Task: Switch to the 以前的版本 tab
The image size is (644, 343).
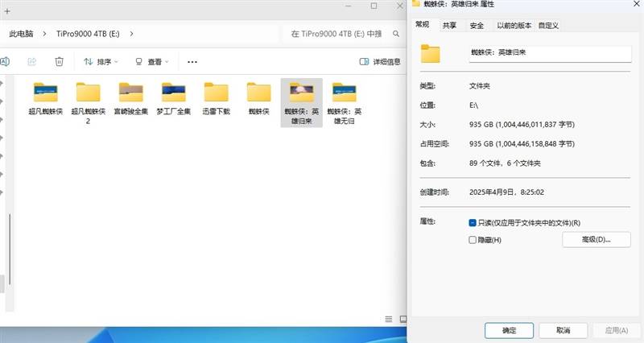Action: coord(514,26)
